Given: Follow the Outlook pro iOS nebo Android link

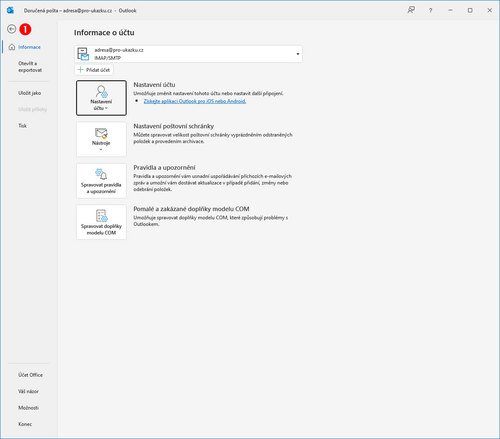Looking at the screenshot, I should (x=195, y=101).
